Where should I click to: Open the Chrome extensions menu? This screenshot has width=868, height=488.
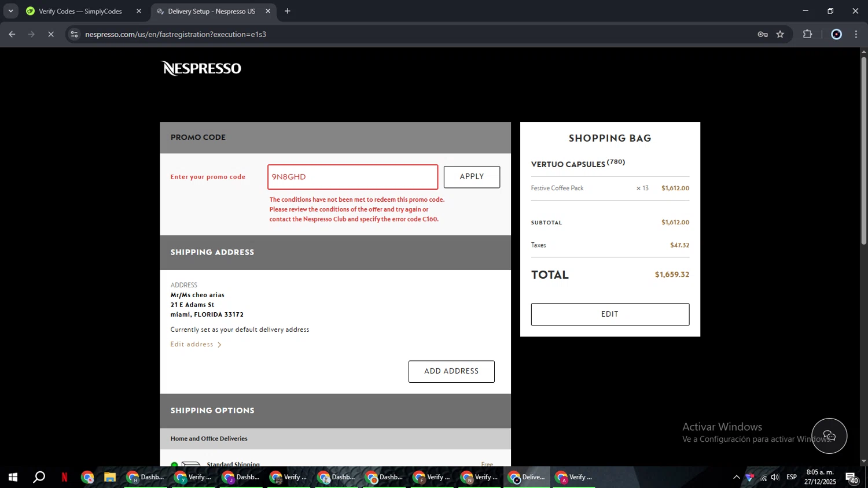[x=808, y=34]
